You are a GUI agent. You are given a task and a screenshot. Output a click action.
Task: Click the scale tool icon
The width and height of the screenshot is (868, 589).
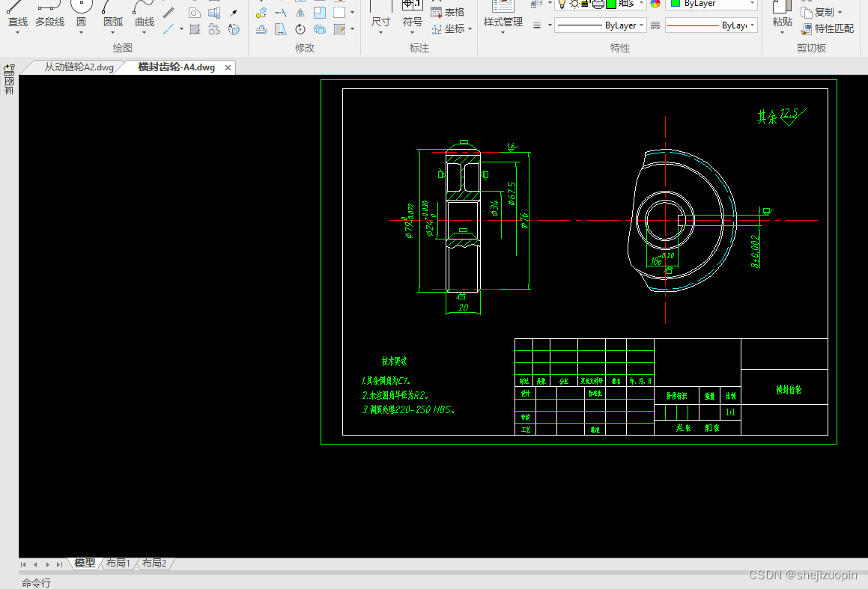[x=319, y=12]
